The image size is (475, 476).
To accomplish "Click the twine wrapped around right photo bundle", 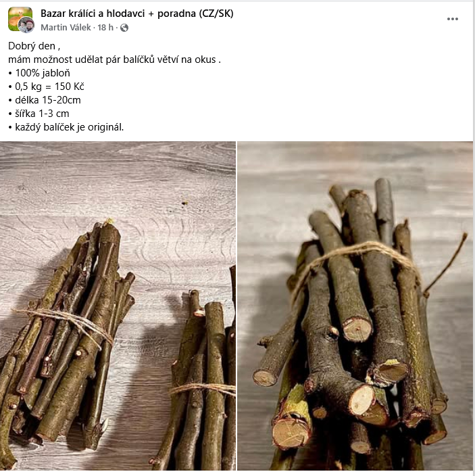I will pyautogui.click(x=355, y=261).
